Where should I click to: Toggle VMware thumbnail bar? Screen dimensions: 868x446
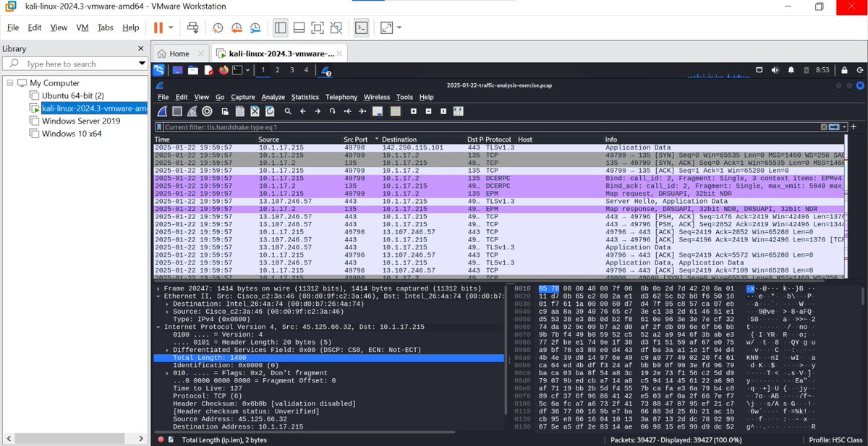click(x=299, y=27)
